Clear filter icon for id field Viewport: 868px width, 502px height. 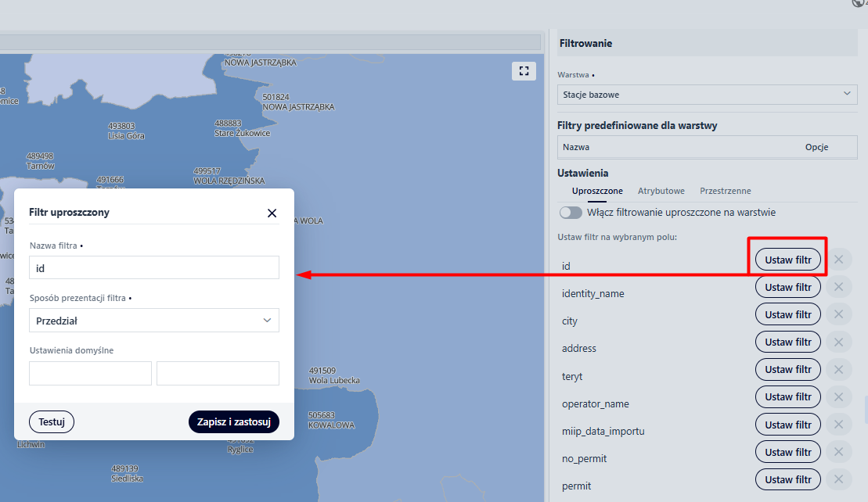[x=838, y=260]
